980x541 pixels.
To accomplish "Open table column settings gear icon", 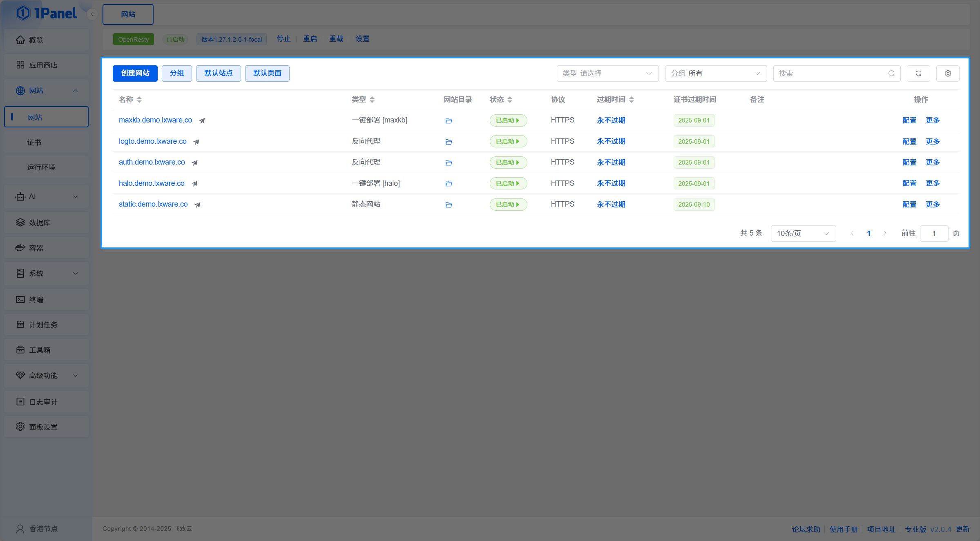I will (x=947, y=73).
